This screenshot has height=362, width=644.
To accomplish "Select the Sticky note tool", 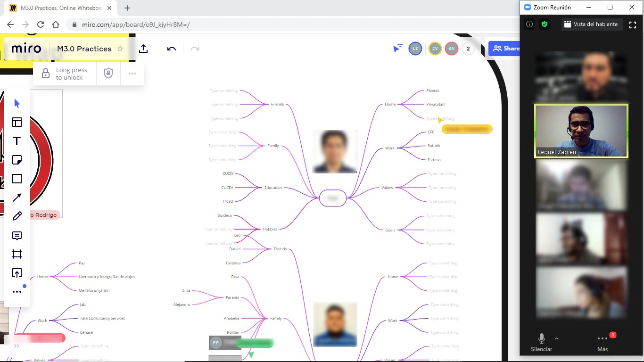I will [x=17, y=160].
